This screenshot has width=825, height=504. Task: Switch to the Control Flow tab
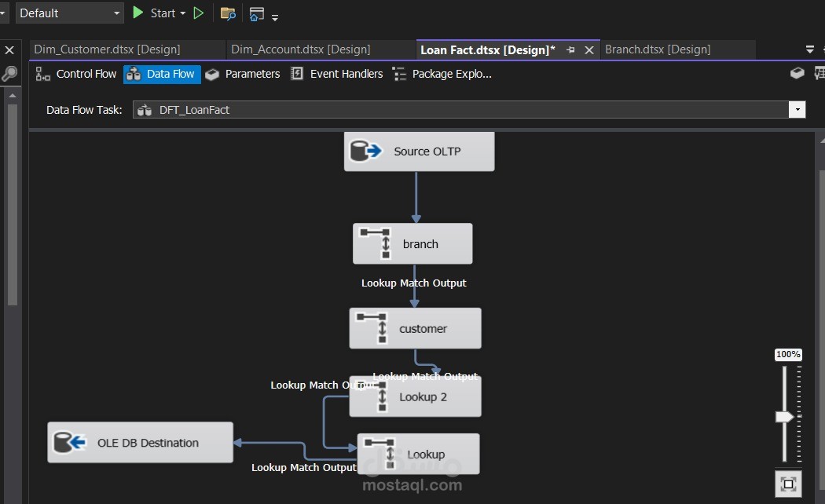tap(86, 73)
